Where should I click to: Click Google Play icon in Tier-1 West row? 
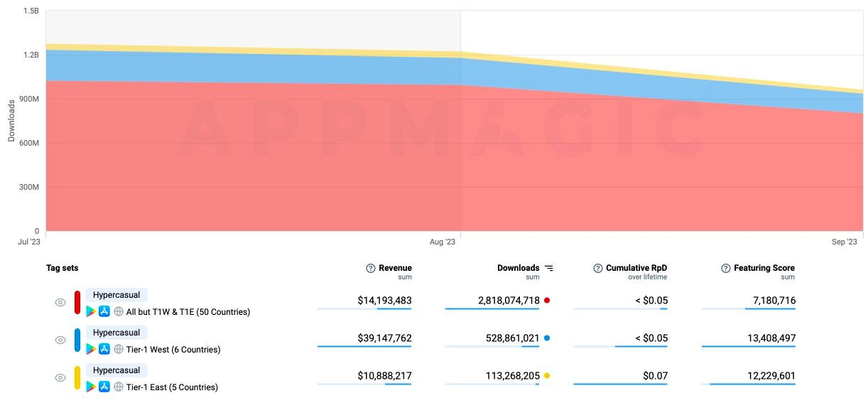91,349
